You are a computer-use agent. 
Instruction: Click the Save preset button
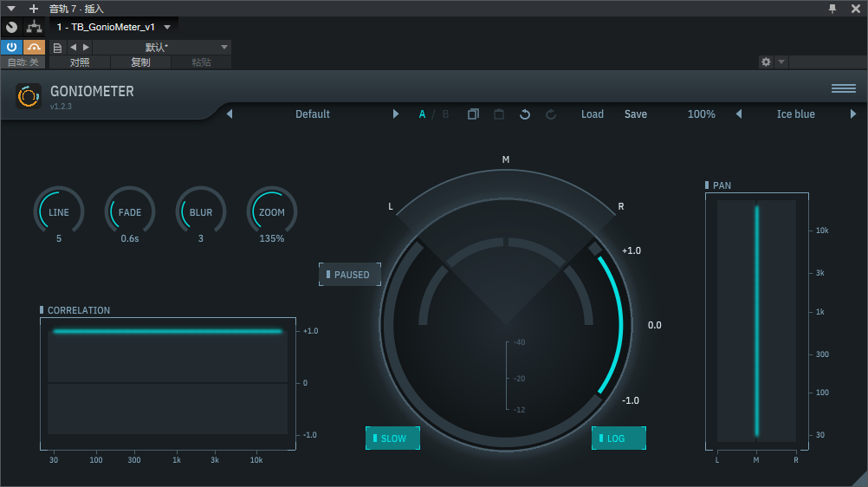click(x=636, y=114)
